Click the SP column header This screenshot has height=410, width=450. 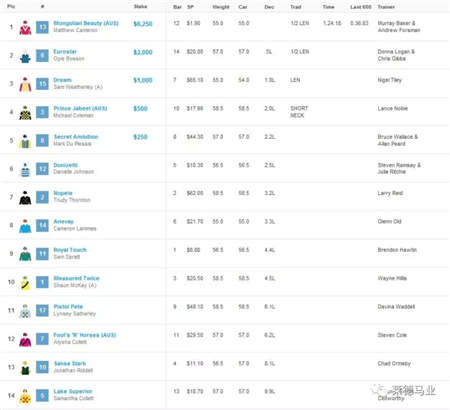point(190,7)
